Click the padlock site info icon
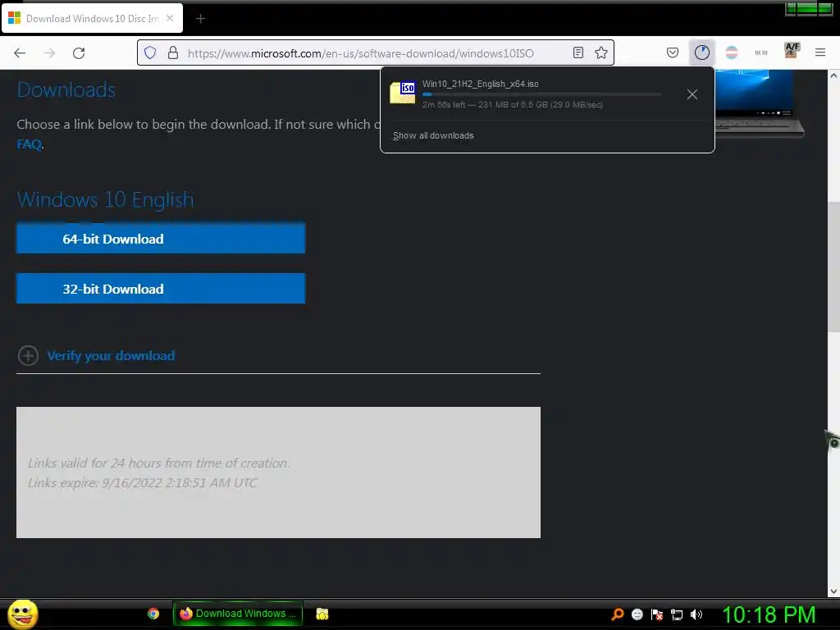 [x=172, y=52]
